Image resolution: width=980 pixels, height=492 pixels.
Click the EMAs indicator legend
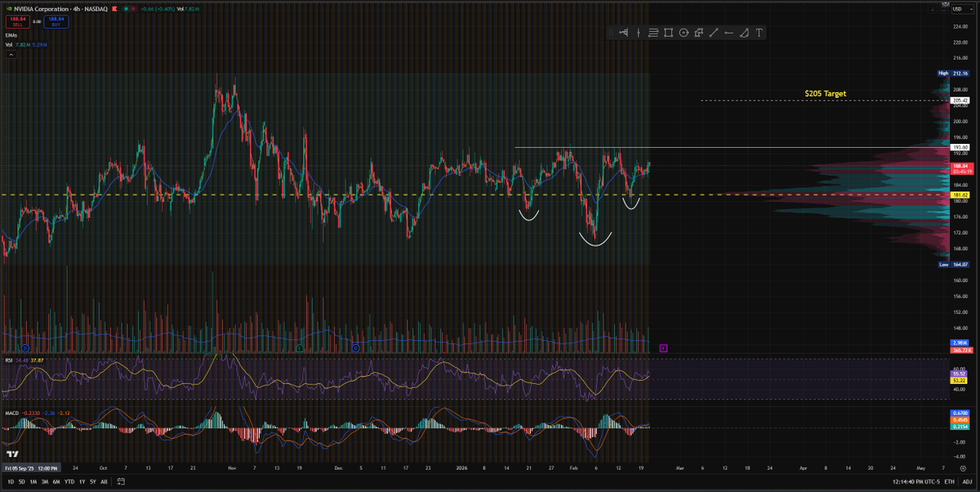click(x=12, y=36)
